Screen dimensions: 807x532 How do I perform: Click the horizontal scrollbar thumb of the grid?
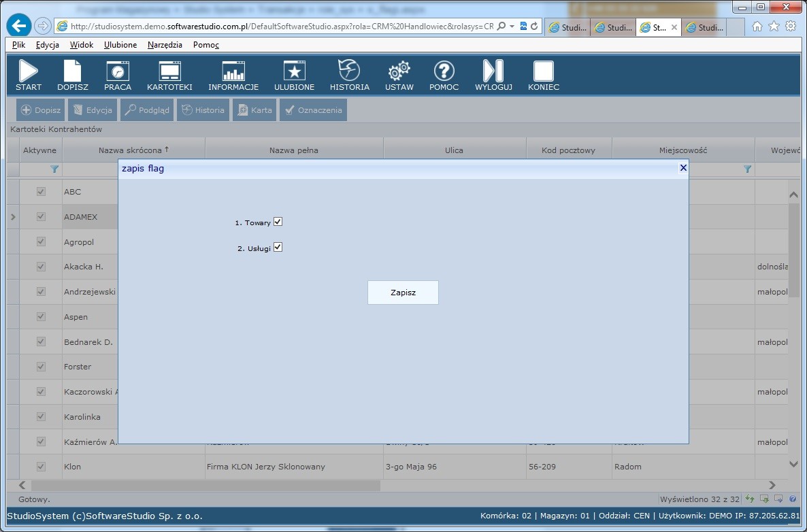205,485
